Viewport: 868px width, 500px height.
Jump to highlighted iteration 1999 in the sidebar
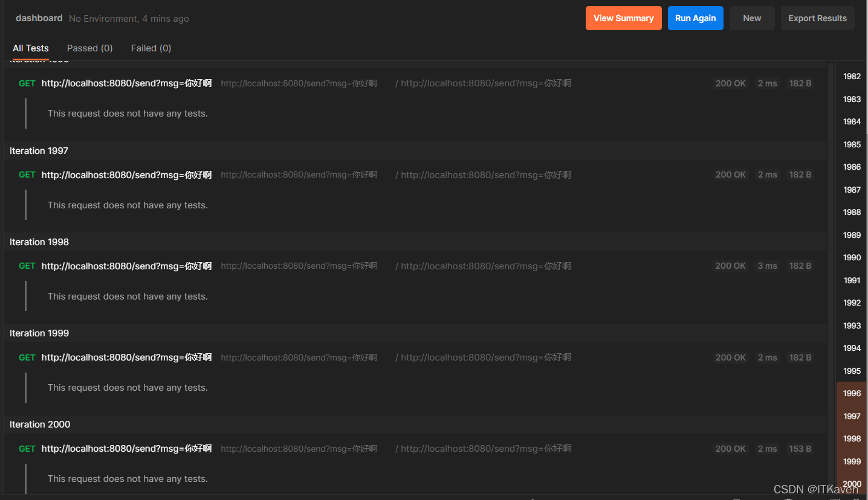pyautogui.click(x=852, y=461)
